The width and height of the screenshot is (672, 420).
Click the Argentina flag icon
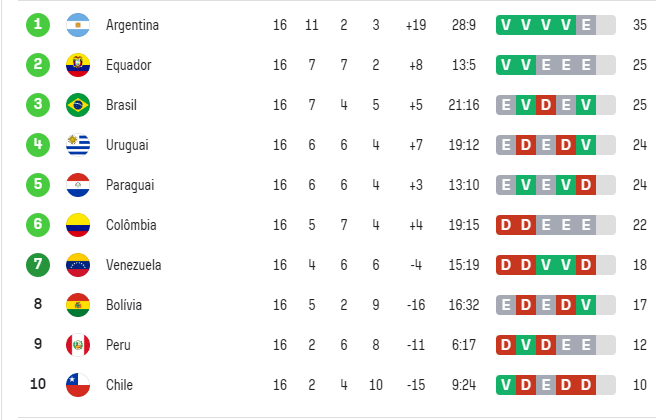[x=78, y=24]
